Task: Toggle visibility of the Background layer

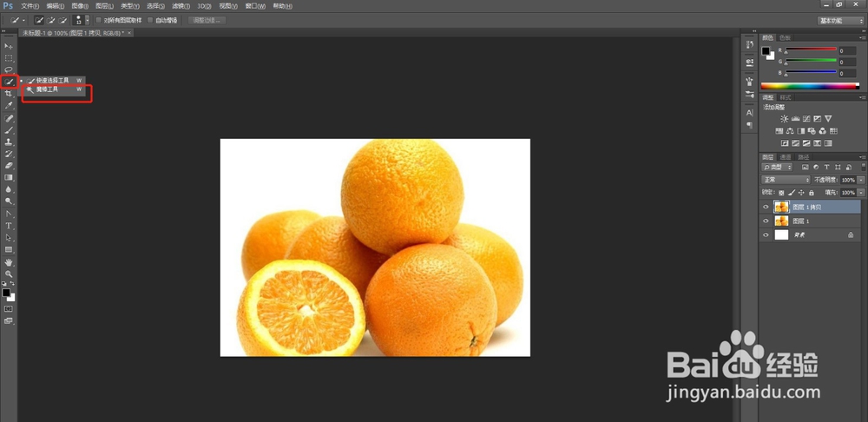Action: [x=766, y=234]
